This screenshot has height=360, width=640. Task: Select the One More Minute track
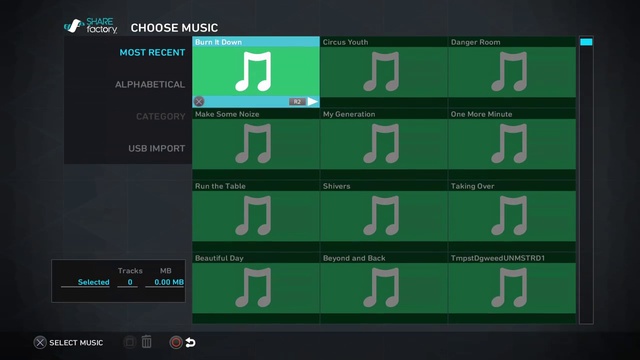(x=512, y=144)
